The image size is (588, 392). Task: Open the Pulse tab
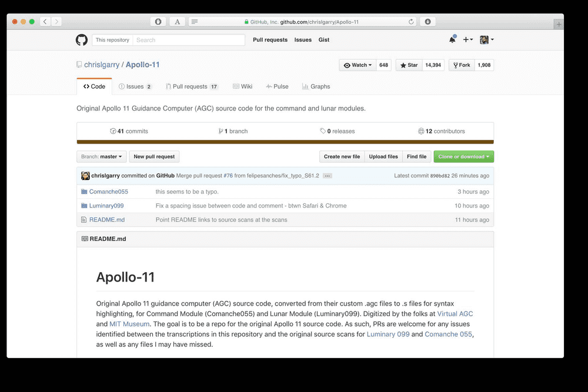click(277, 86)
